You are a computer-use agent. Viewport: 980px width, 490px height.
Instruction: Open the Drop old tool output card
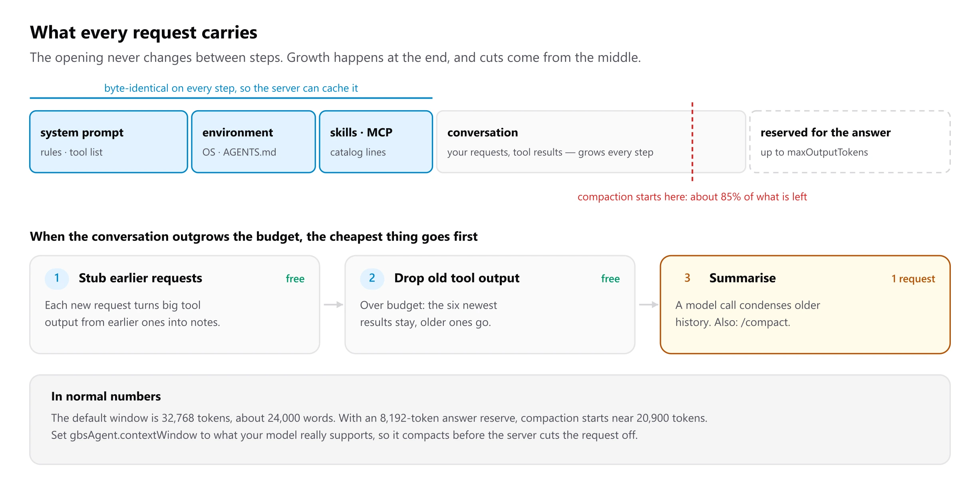coord(490,305)
